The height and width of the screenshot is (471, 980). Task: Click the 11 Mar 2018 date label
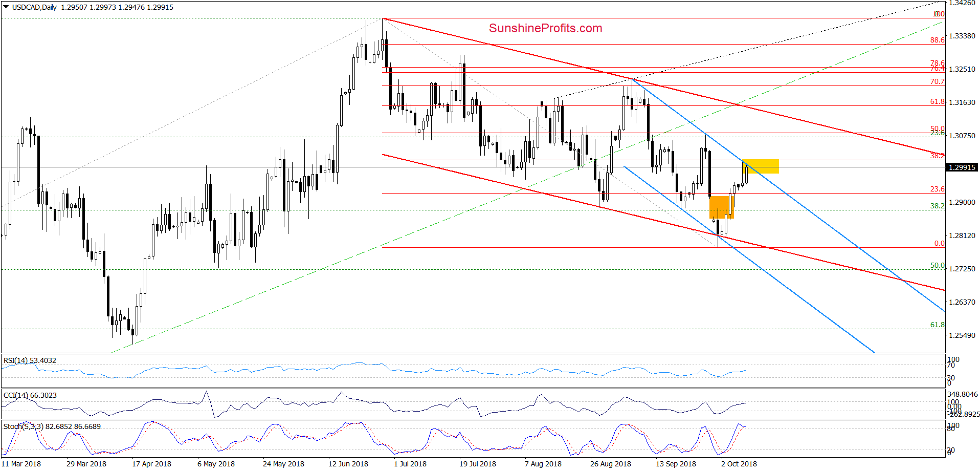coord(21,464)
